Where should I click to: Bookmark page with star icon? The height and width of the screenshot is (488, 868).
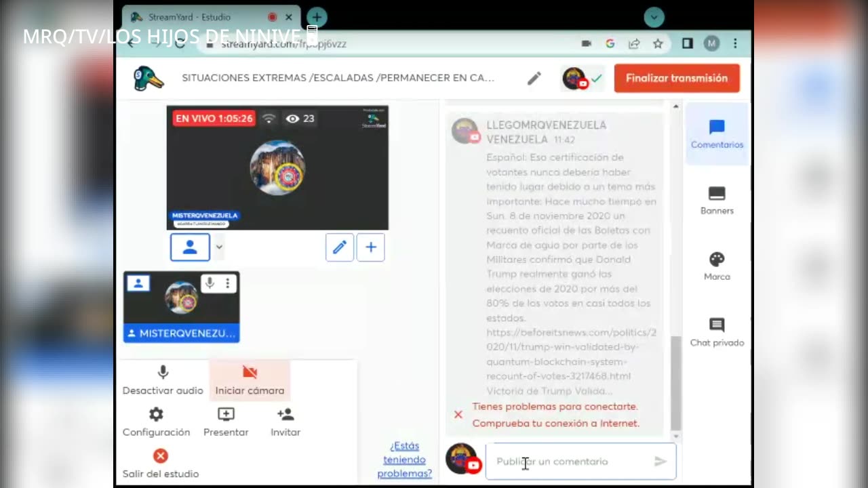(658, 43)
